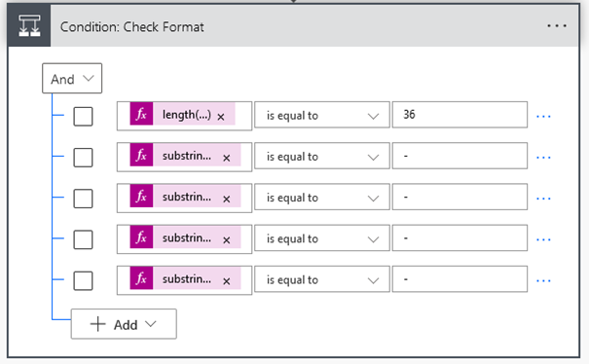Image resolution: width=589 pixels, height=364 pixels.
Task: Click the Condition: Check Format title
Action: coord(131,26)
